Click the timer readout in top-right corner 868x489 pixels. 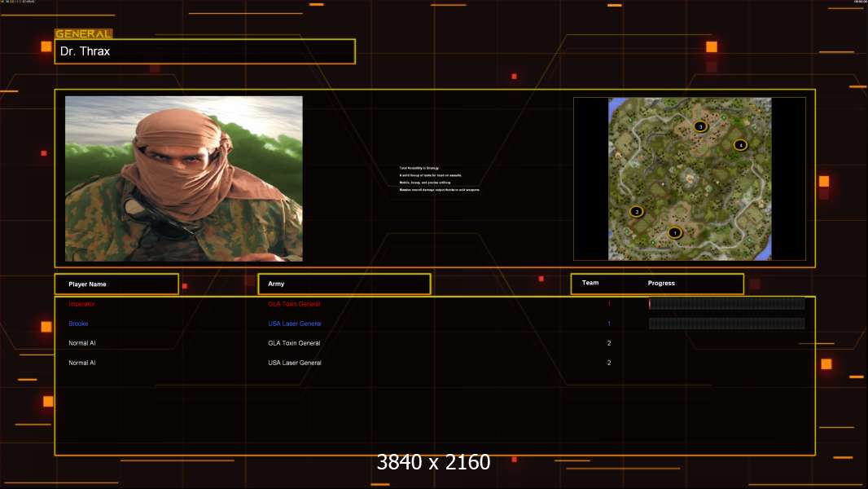click(859, 2)
